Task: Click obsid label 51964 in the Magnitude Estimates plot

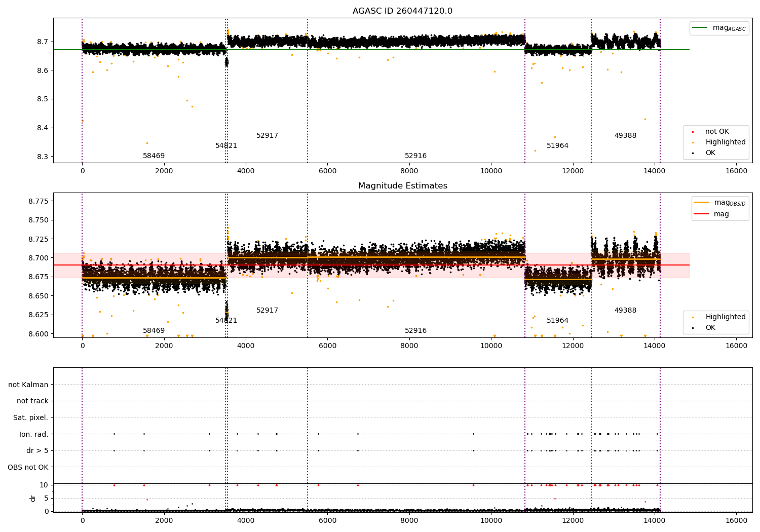Action: (x=557, y=321)
